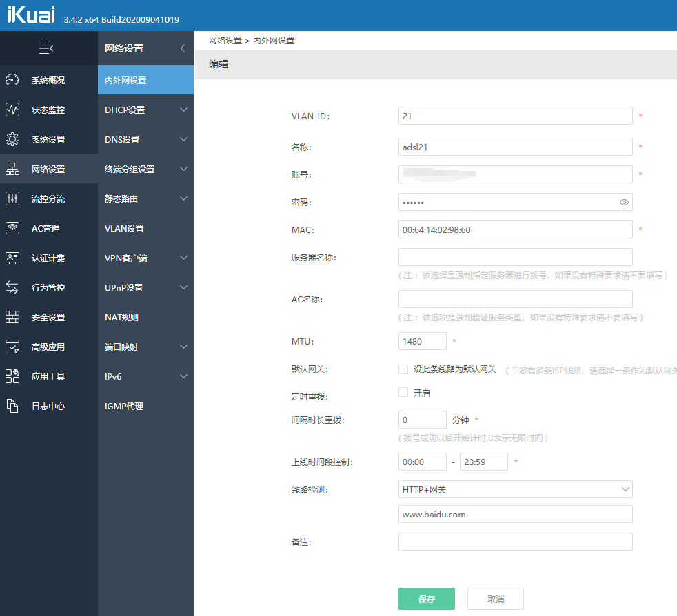Image resolution: width=677 pixels, height=616 pixels.
Task: Click the AC名称 input field
Action: click(516, 299)
